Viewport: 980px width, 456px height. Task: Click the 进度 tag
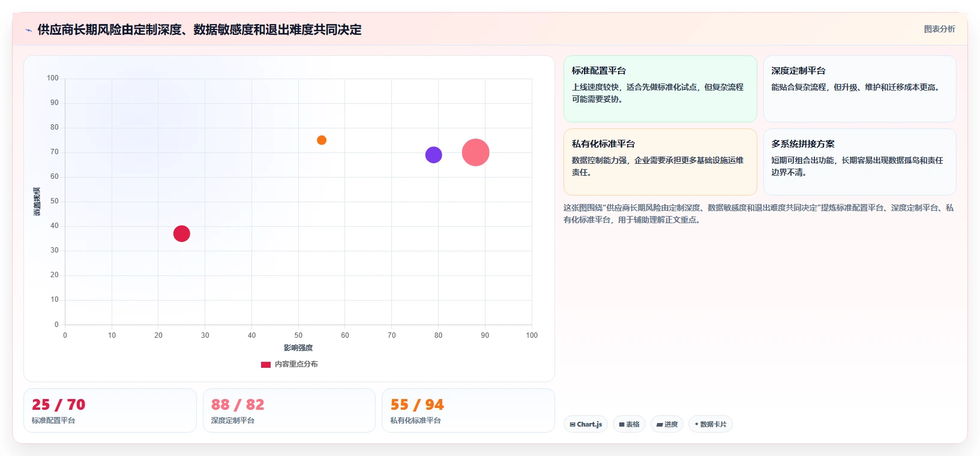pyautogui.click(x=667, y=424)
